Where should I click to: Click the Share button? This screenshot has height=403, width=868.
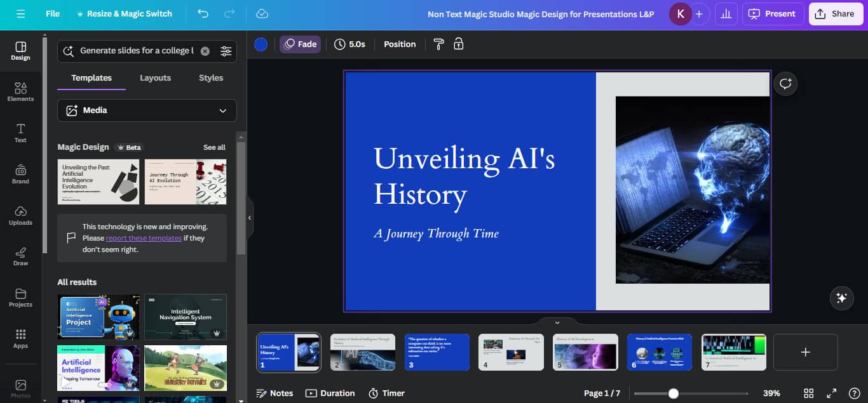(x=836, y=13)
